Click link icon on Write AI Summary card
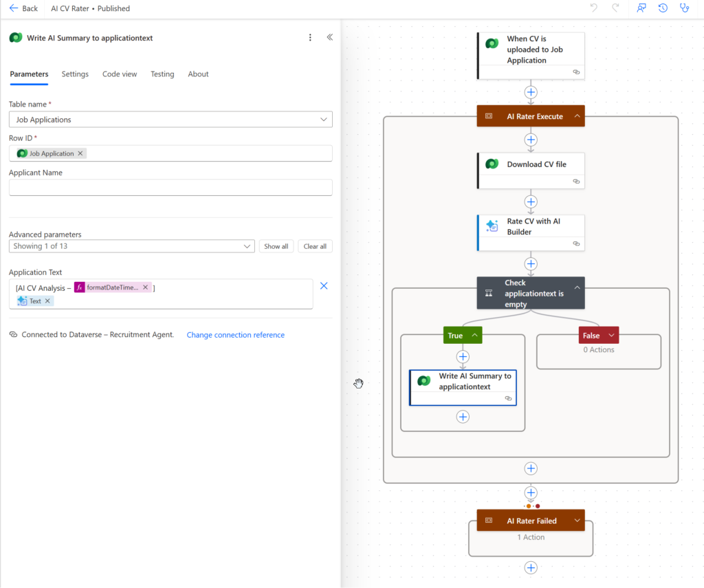 pyautogui.click(x=508, y=398)
